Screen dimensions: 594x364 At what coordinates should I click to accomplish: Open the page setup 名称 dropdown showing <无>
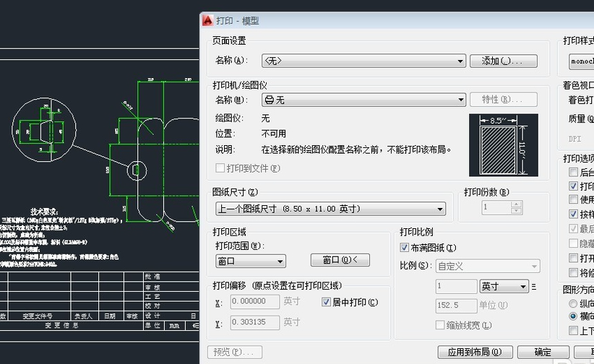[363, 61]
